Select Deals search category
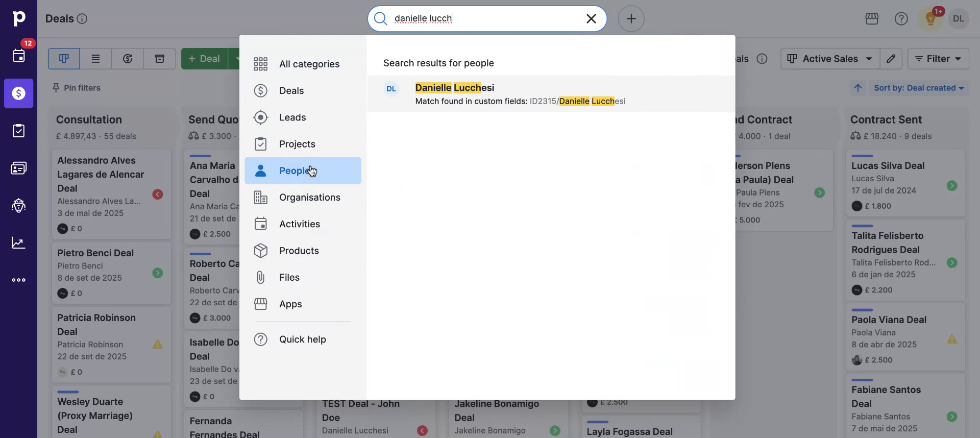Screen dimensions: 980x438 [x=303, y=91]
